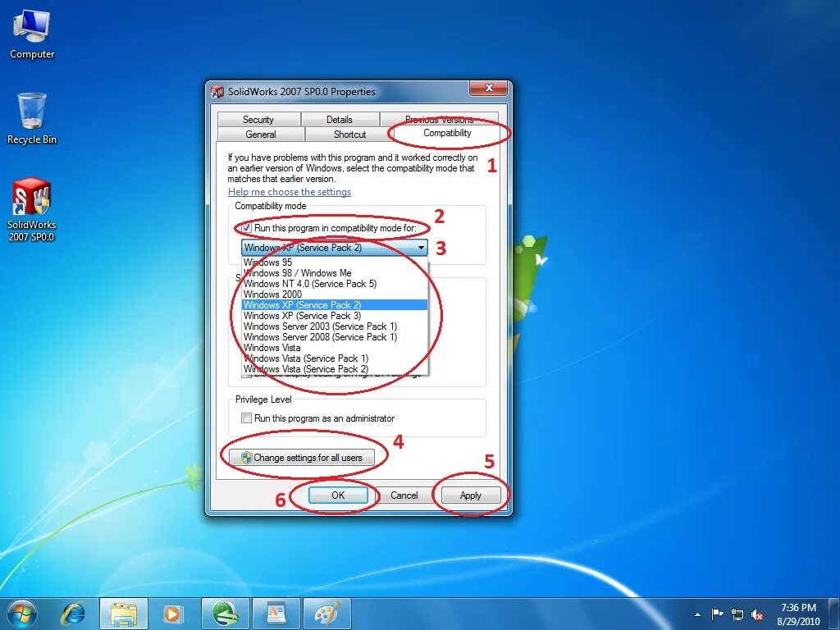Open 'Help me choose the settings' link

pos(290,192)
